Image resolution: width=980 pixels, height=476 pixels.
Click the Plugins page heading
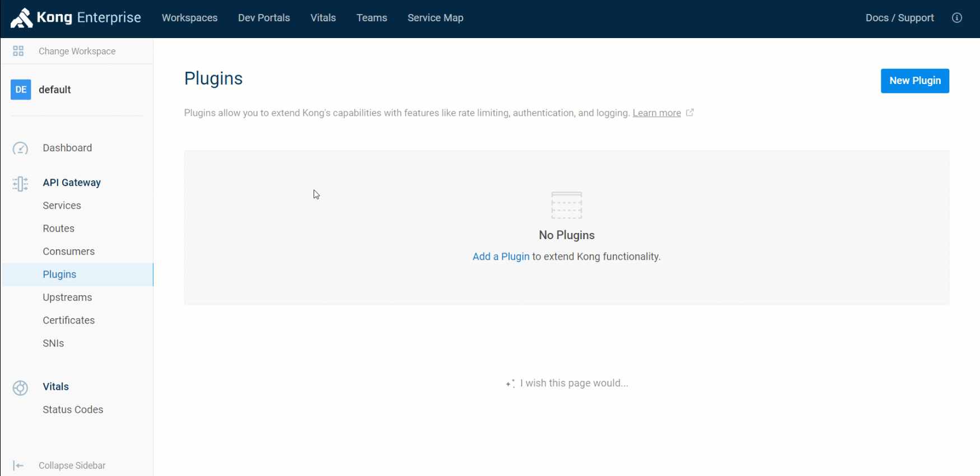click(x=213, y=78)
